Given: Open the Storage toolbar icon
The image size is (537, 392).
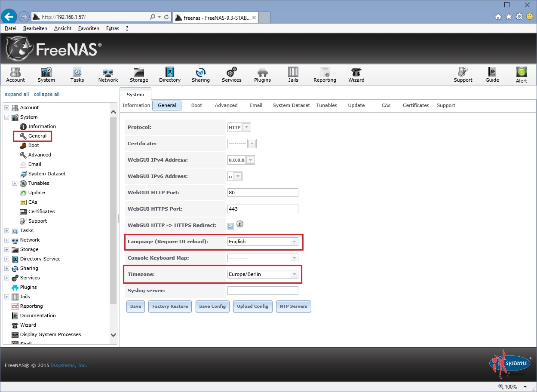Looking at the screenshot, I should (x=139, y=74).
